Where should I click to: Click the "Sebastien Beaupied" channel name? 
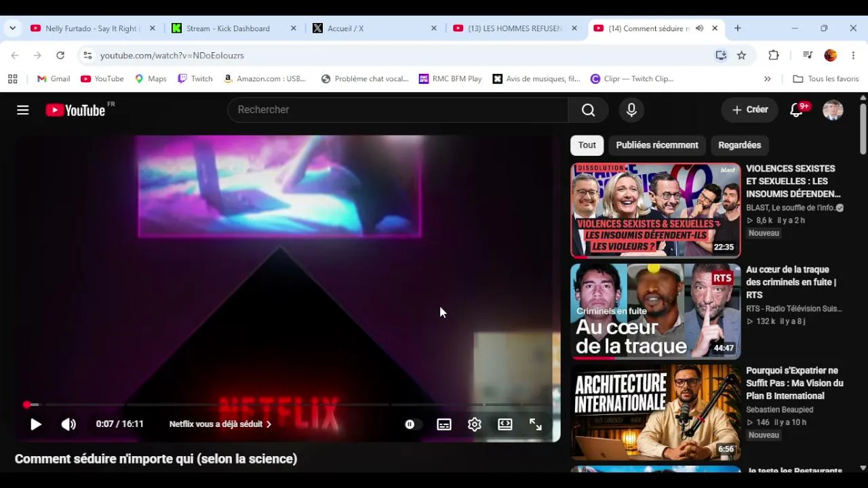[780, 409]
